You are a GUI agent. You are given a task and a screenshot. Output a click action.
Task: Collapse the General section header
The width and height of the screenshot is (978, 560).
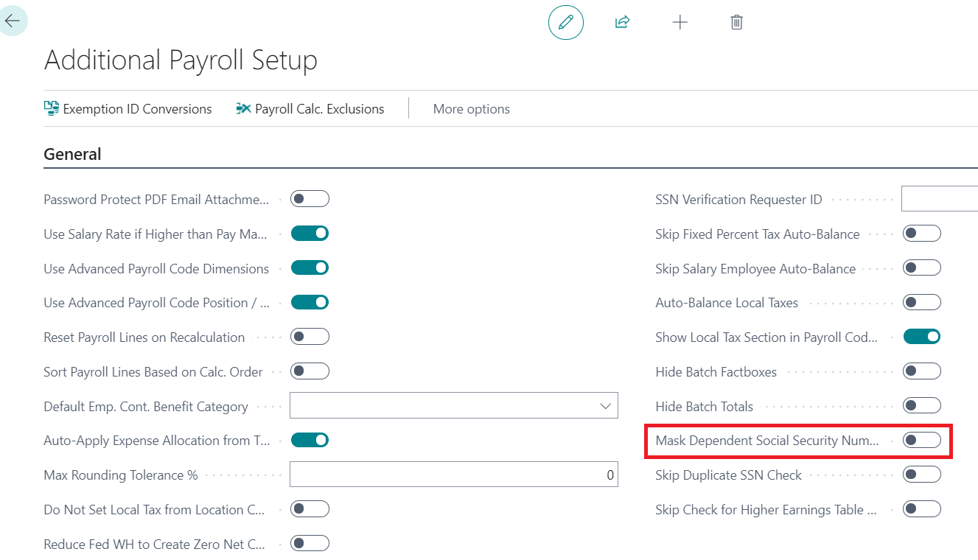(x=73, y=154)
